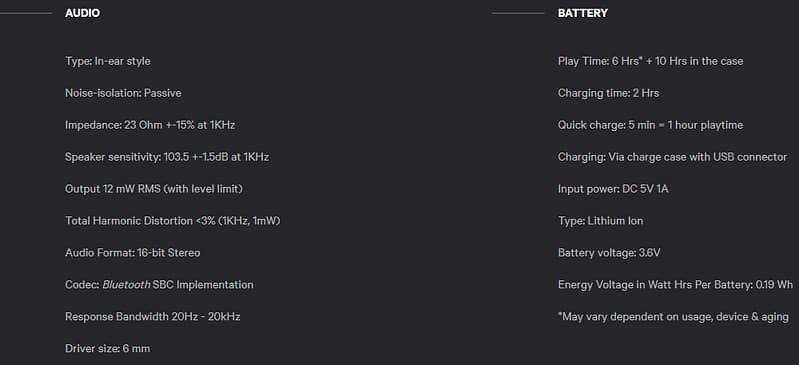799x365 pixels.
Task: Select the Input power DC 5V 1A text
Action: (613, 189)
